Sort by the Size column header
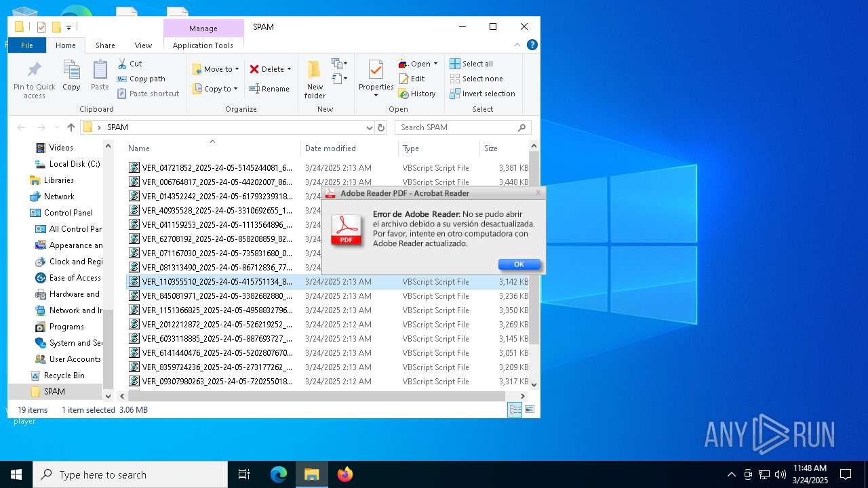Screen dimensions: 868x488 click(504, 148)
